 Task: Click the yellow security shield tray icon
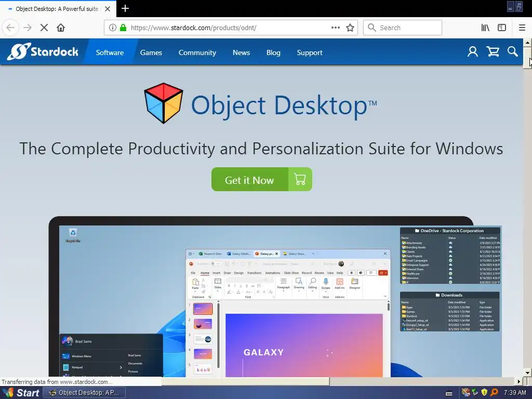484,392
